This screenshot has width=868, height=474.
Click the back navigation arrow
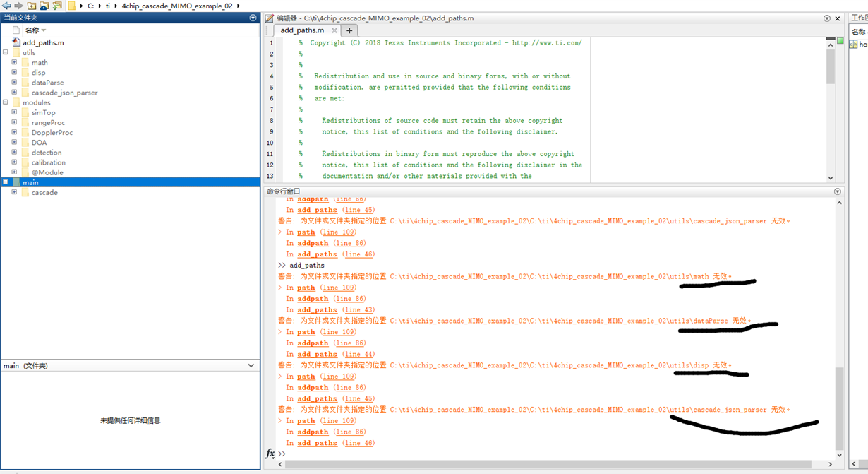[x=6, y=6]
